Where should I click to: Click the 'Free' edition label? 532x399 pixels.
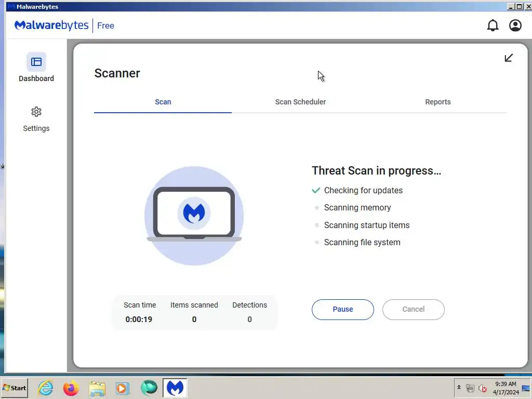point(105,26)
